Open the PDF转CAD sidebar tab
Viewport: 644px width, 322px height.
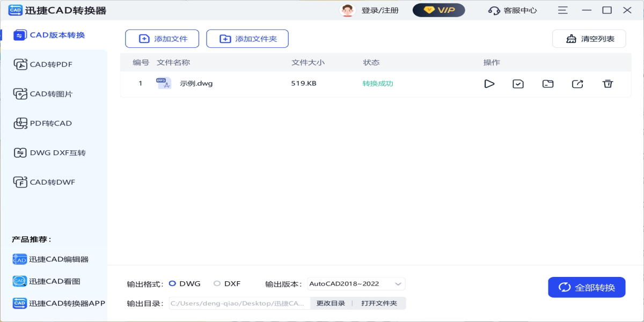51,123
